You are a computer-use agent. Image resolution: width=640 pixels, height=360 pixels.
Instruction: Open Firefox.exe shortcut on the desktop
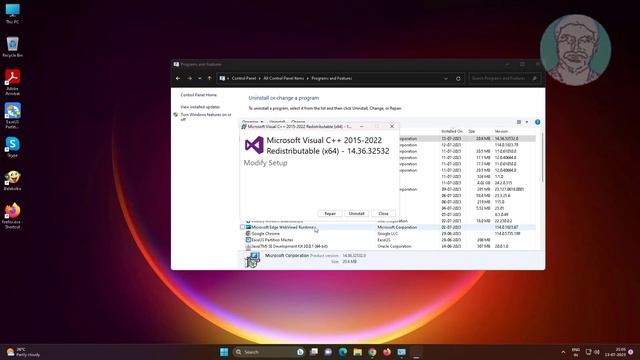pos(12,216)
